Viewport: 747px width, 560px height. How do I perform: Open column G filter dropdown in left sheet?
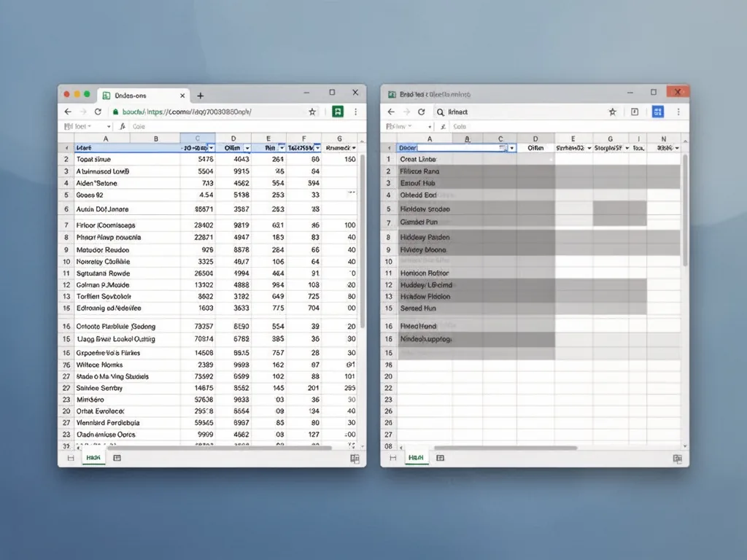pos(354,148)
